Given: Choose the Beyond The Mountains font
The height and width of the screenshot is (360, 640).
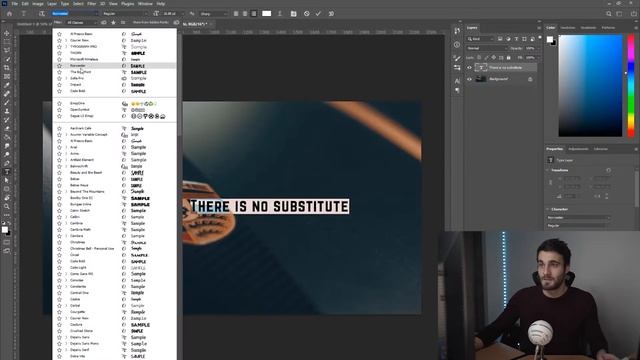Looking at the screenshot, I should [x=87, y=191].
